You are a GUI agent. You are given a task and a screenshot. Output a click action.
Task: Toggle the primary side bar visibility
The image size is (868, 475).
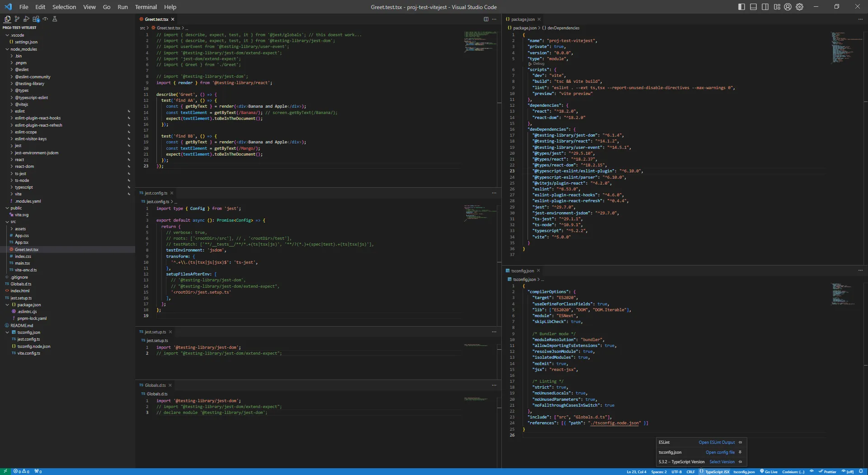(x=741, y=7)
